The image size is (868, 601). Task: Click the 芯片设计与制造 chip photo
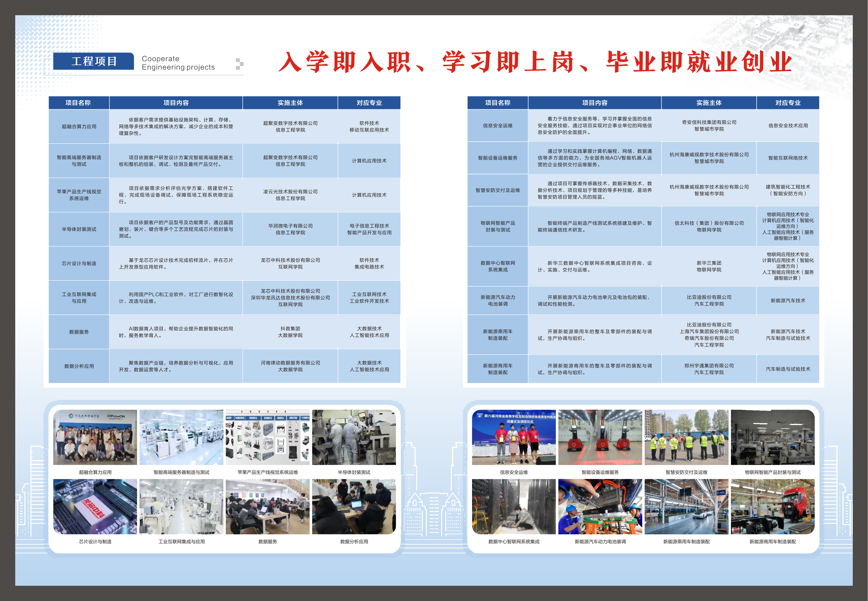(x=95, y=507)
